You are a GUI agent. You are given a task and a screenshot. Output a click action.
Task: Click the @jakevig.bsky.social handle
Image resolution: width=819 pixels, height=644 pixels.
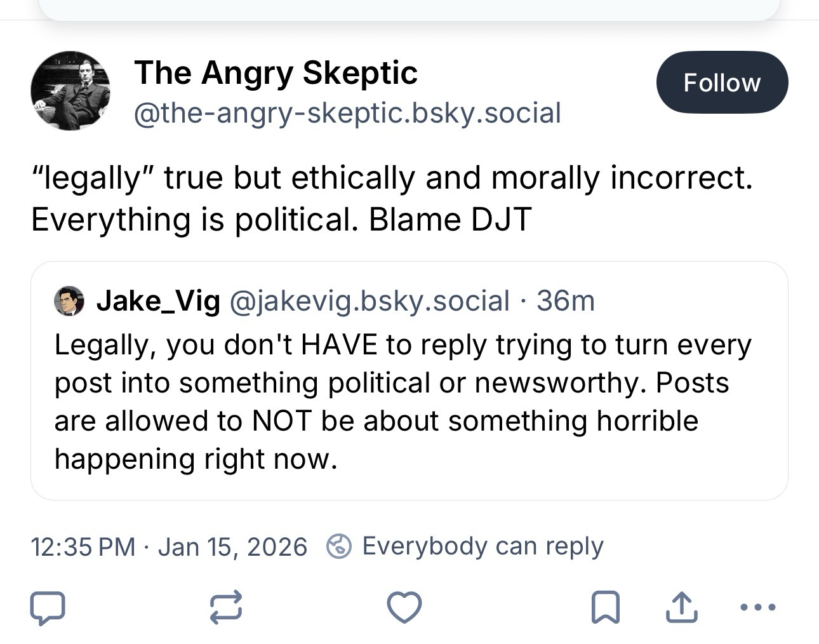(x=368, y=301)
